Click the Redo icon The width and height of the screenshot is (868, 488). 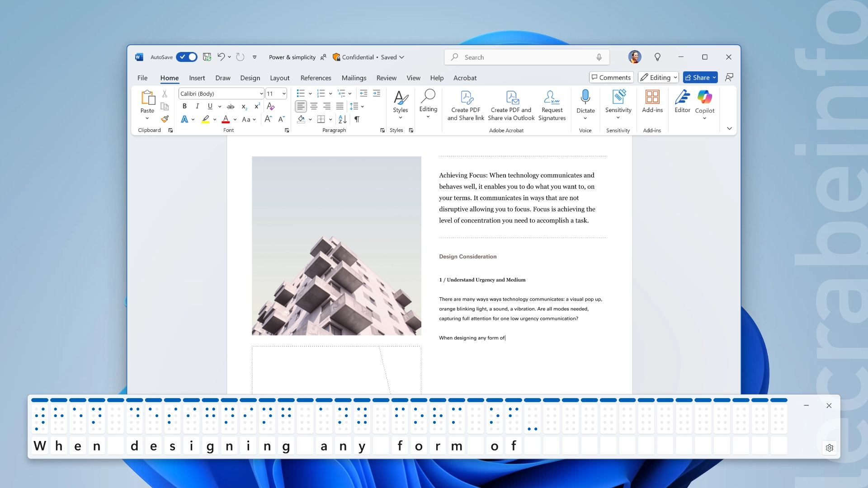[240, 57]
